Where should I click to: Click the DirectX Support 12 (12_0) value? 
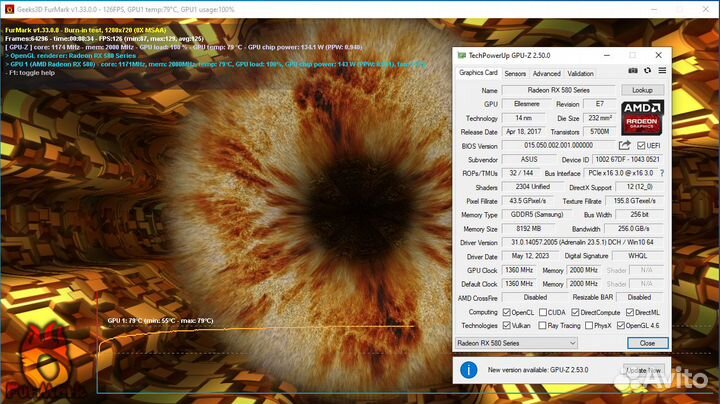click(x=639, y=187)
